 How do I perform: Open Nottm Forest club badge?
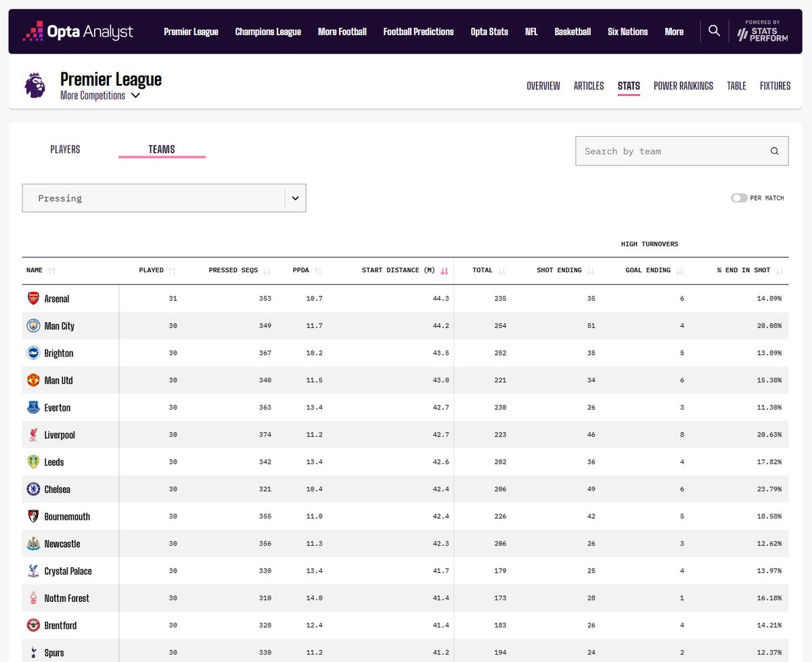33,598
